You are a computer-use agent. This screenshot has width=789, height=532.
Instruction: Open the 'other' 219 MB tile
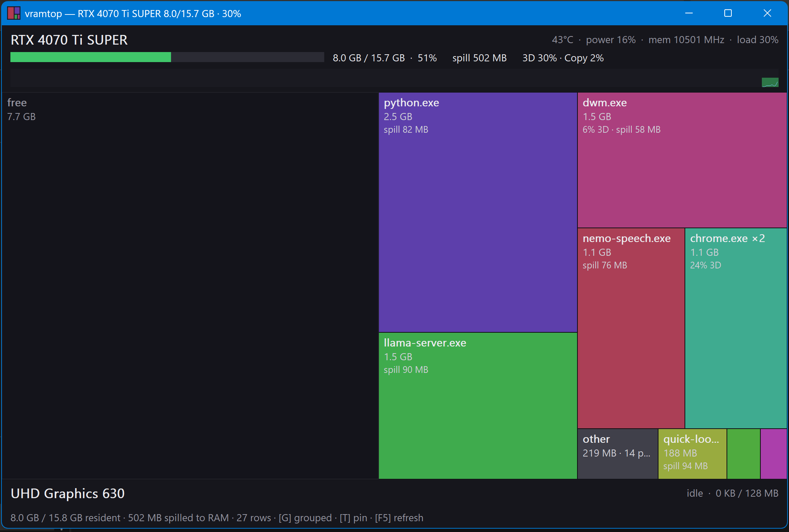tap(618, 454)
